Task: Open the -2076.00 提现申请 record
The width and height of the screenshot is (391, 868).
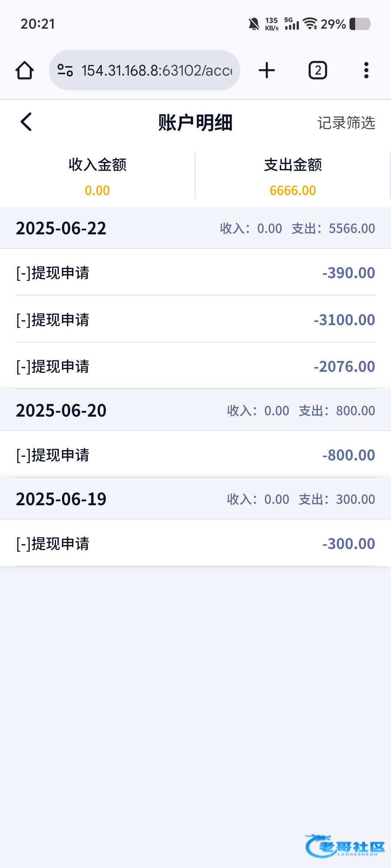Action: point(195,366)
